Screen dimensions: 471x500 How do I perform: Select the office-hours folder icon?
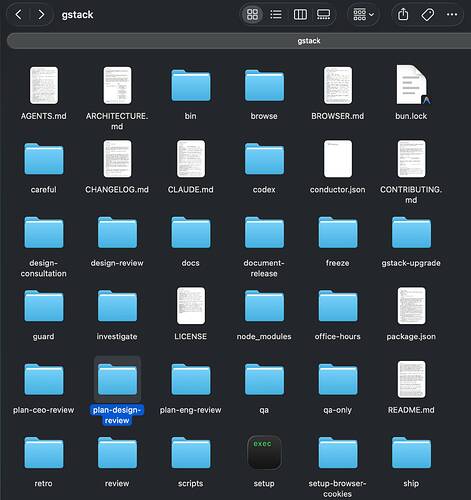(338, 306)
